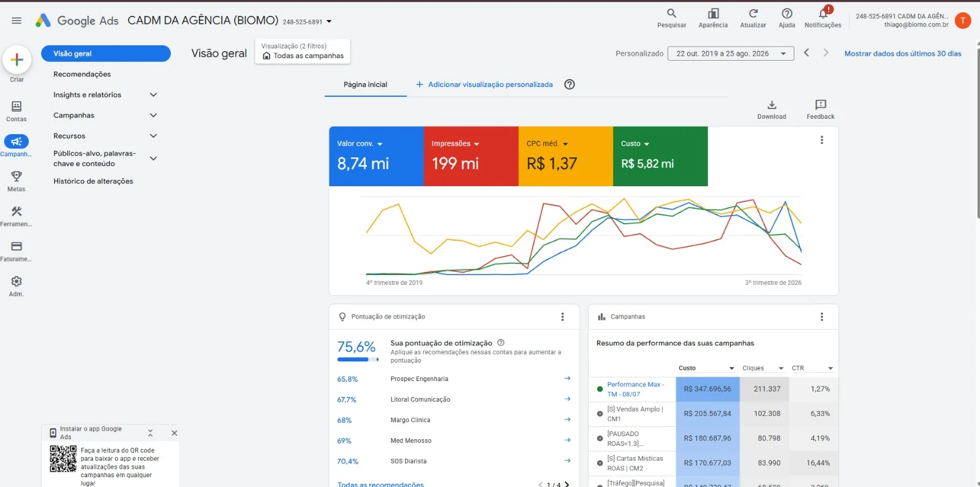Open scorecard chart three-dot menu
980x487 pixels.
[x=822, y=140]
